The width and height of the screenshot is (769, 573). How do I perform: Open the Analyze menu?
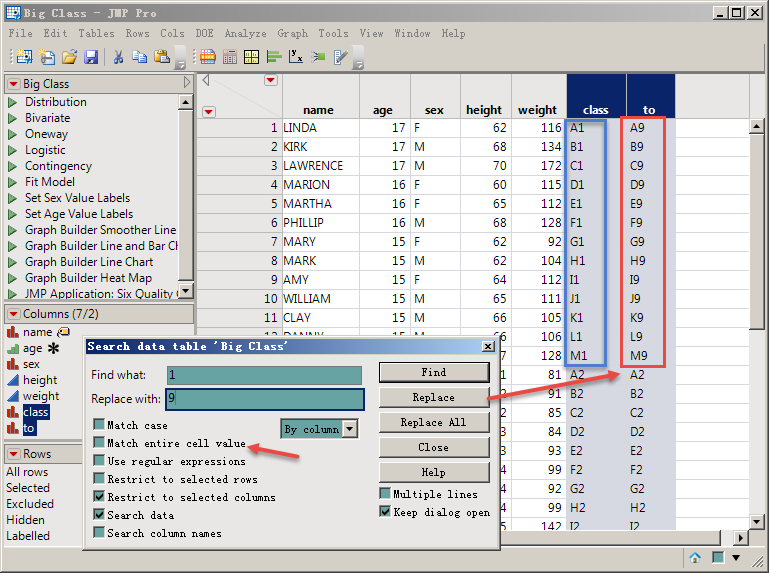coord(245,33)
